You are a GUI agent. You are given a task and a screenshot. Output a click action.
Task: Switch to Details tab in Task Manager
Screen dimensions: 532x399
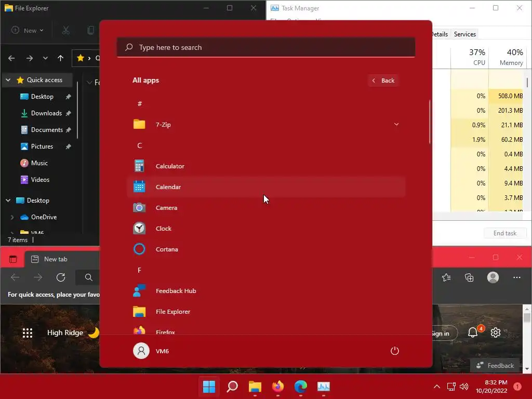point(441,34)
